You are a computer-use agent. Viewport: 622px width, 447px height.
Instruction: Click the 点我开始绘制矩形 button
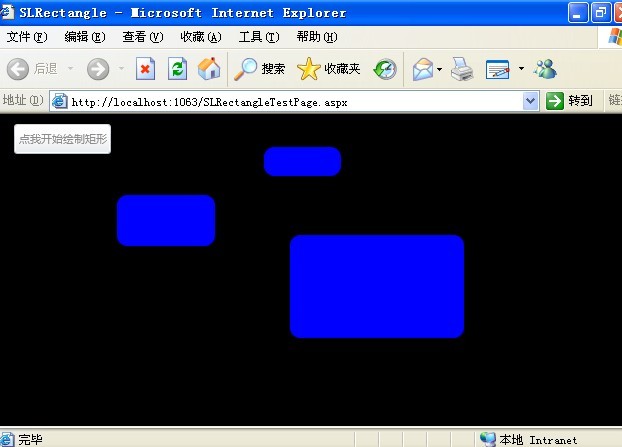(62, 139)
